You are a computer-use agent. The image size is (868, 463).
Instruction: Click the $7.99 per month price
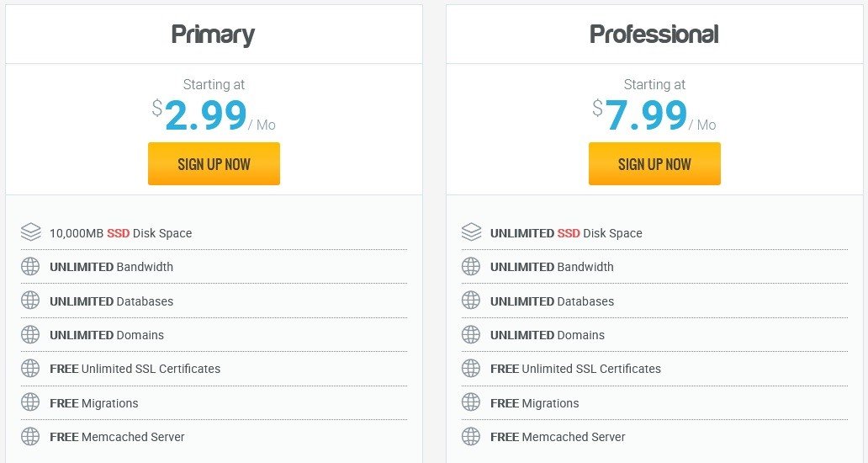[654, 114]
